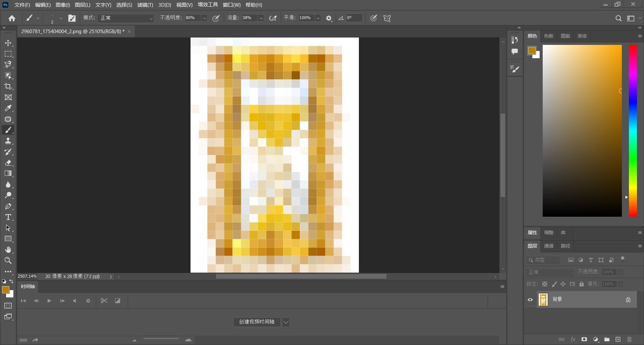Select the Move tool
644x345 pixels.
click(x=8, y=43)
